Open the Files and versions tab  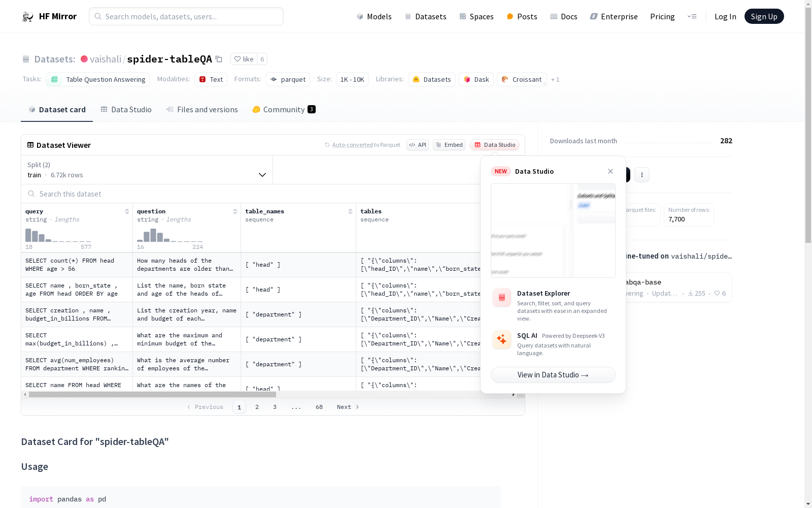[x=202, y=109]
